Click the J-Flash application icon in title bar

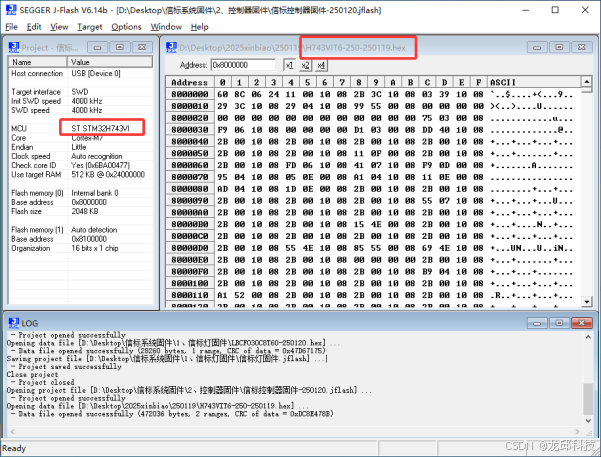click(x=11, y=10)
